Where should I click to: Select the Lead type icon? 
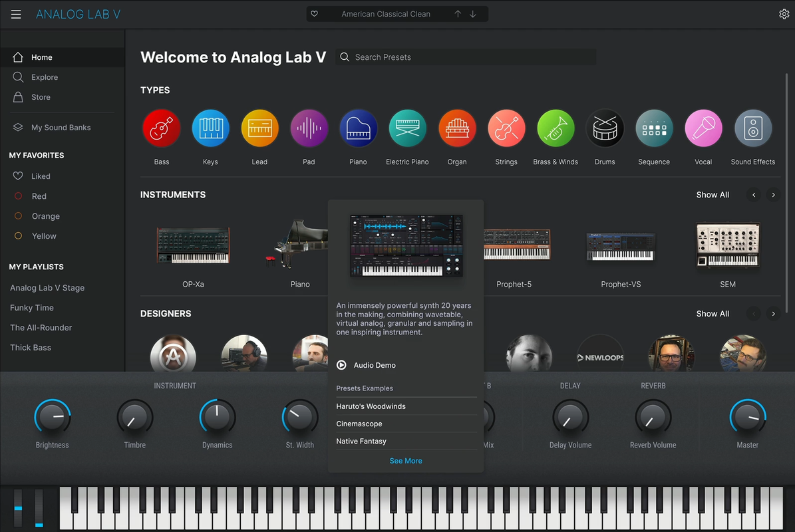click(x=259, y=128)
